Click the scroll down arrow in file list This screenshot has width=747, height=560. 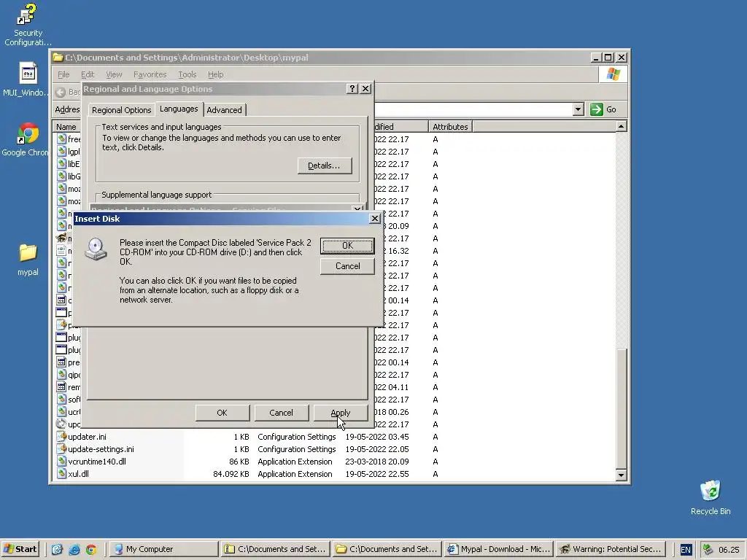point(621,475)
